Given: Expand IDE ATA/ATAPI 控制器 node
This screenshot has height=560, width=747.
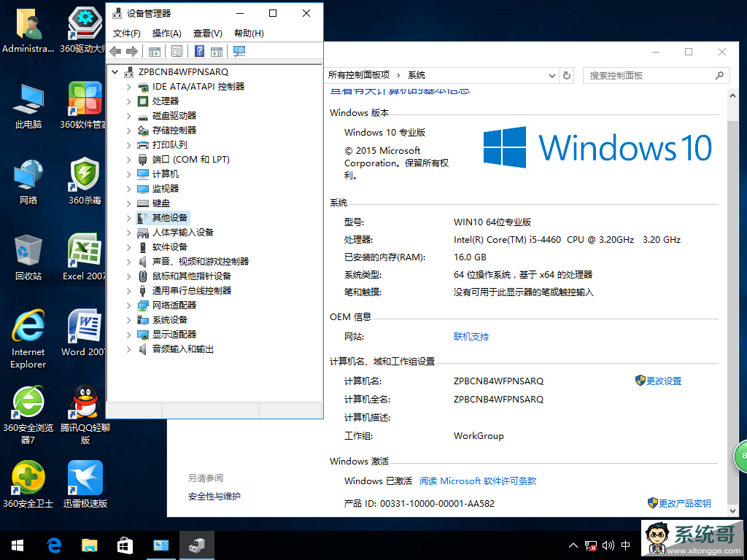Looking at the screenshot, I should click(x=128, y=87).
